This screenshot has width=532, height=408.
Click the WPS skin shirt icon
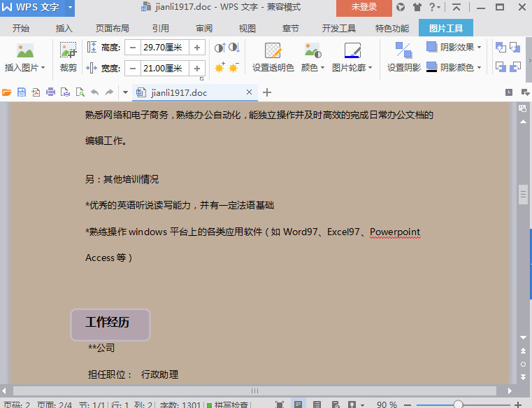(417, 7)
